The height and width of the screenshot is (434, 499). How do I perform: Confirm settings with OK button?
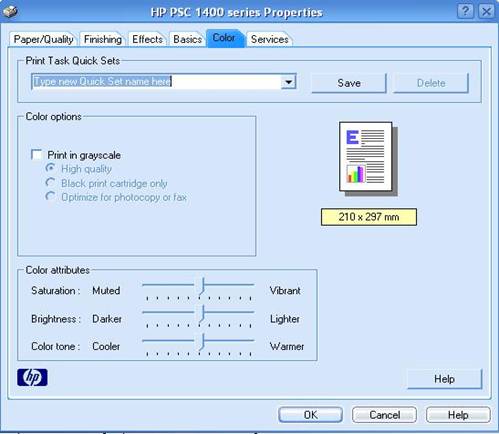pos(310,415)
